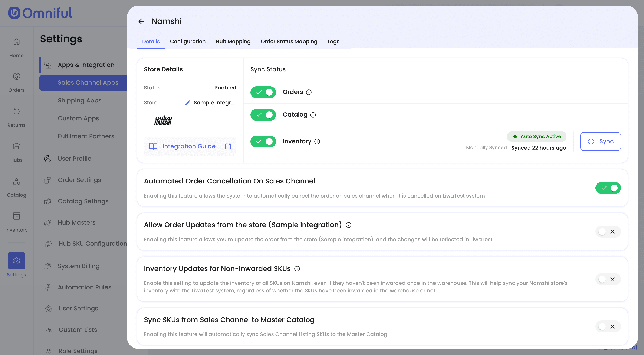This screenshot has height=355, width=644.
Task: Click the Hub SKU Configuration icon
Action: point(49,244)
